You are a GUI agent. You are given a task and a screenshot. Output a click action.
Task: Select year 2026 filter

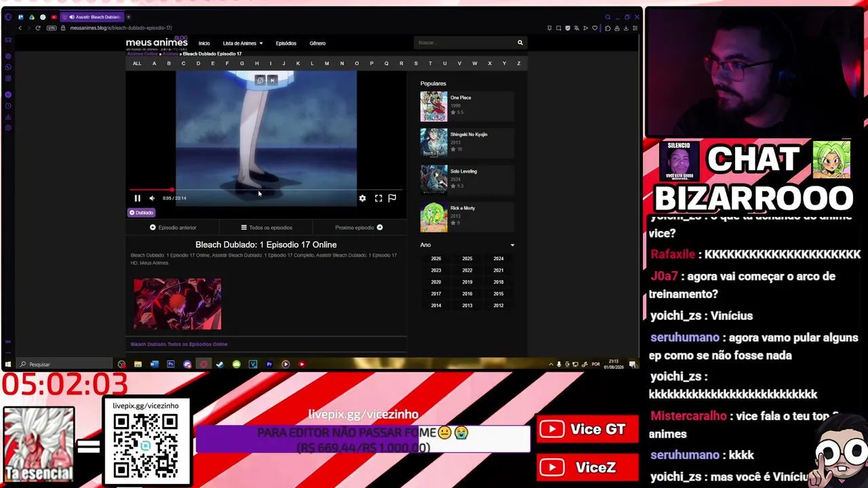[436, 258]
